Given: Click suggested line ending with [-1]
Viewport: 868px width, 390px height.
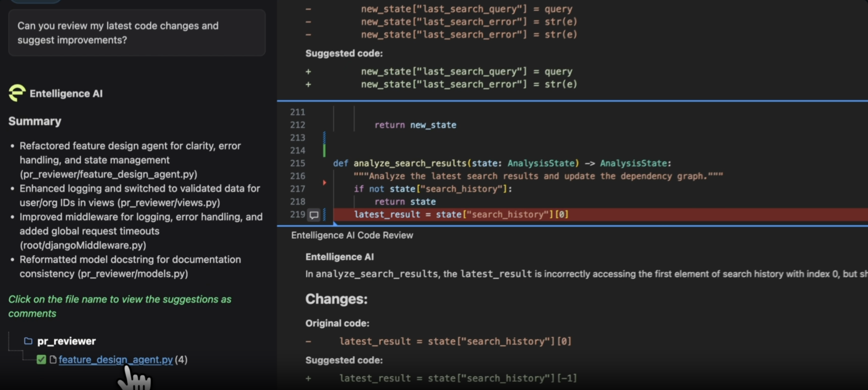Looking at the screenshot, I should 458,378.
